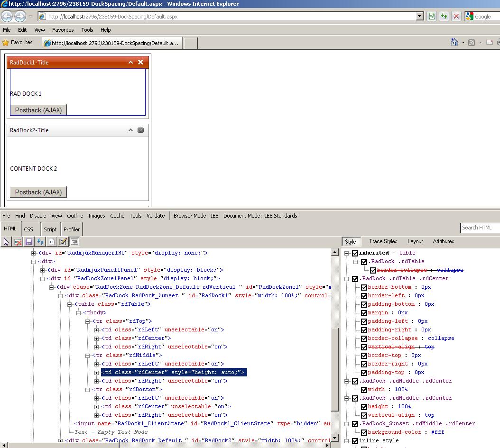Close RadDock2 with its title bar X
The width and height of the screenshot is (500, 448).
pyautogui.click(x=140, y=130)
